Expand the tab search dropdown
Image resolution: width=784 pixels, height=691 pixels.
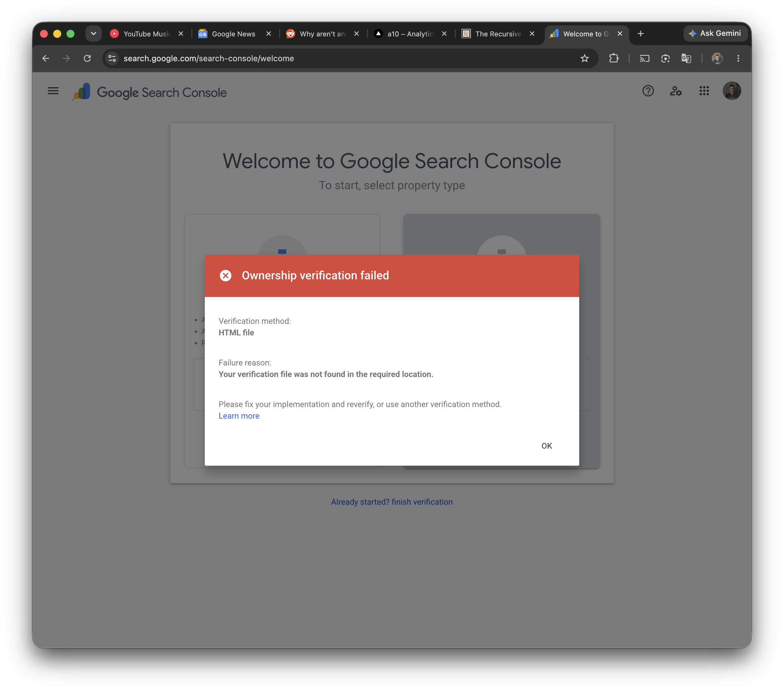[x=93, y=34]
